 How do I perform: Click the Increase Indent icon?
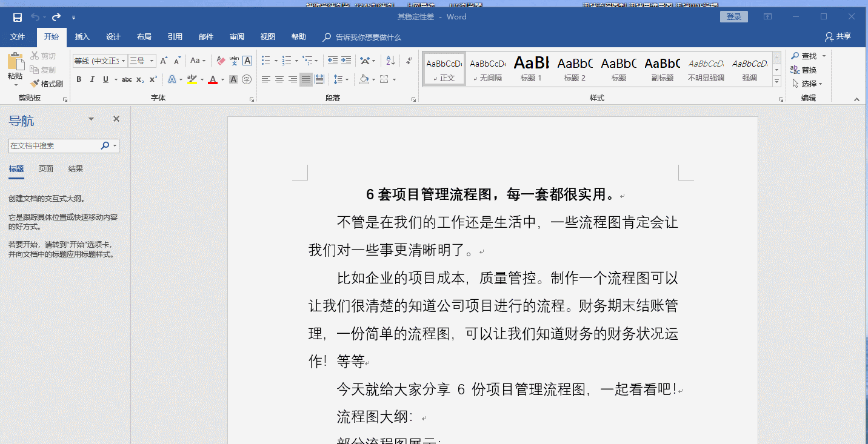[346, 61]
